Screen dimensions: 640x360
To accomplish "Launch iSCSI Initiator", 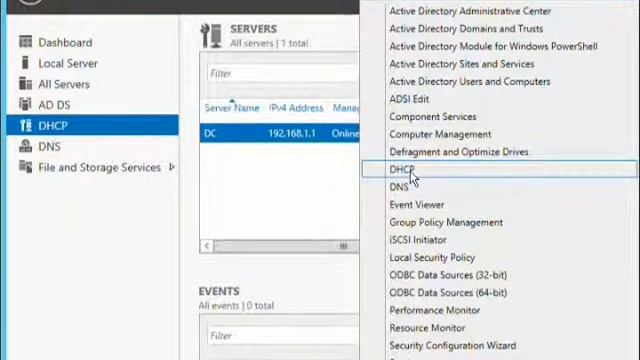I will (x=418, y=240).
